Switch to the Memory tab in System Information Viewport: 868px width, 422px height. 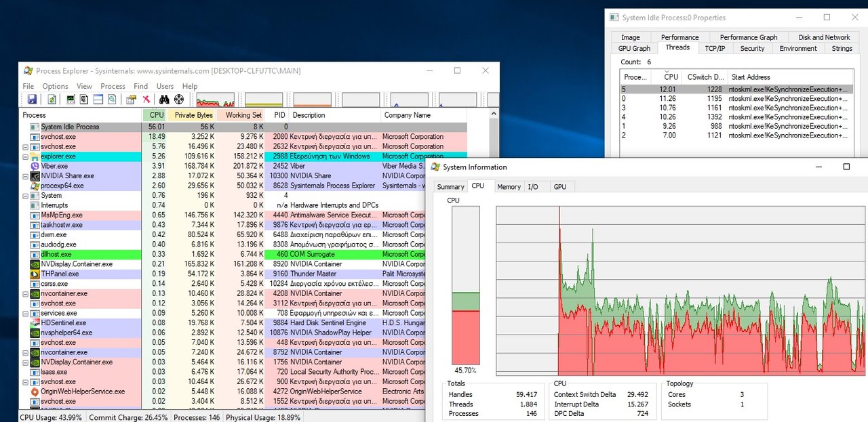(509, 187)
